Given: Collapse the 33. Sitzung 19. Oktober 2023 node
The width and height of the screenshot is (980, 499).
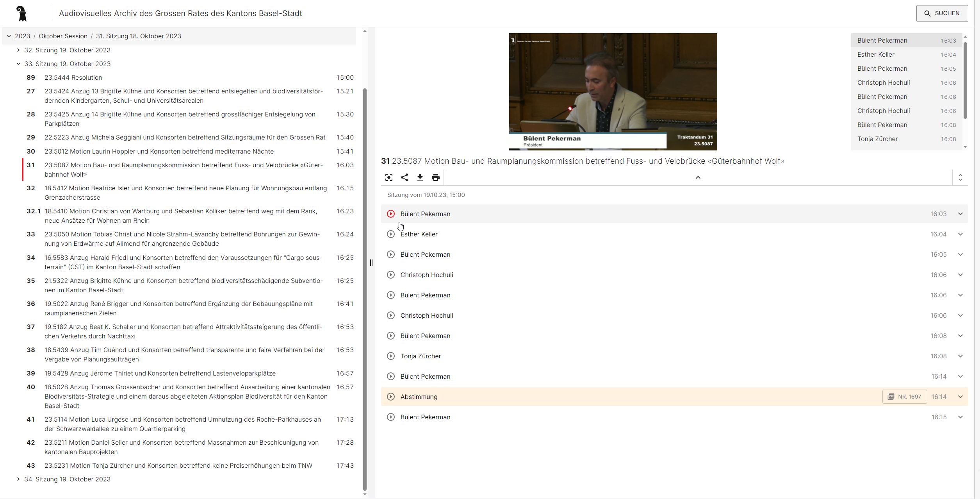Looking at the screenshot, I should [18, 64].
